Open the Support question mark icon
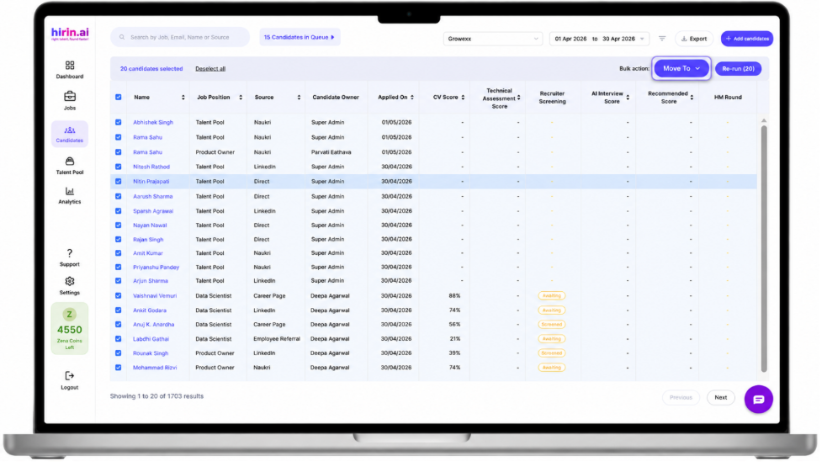Viewport: 820px width, 462px height. pyautogui.click(x=70, y=253)
